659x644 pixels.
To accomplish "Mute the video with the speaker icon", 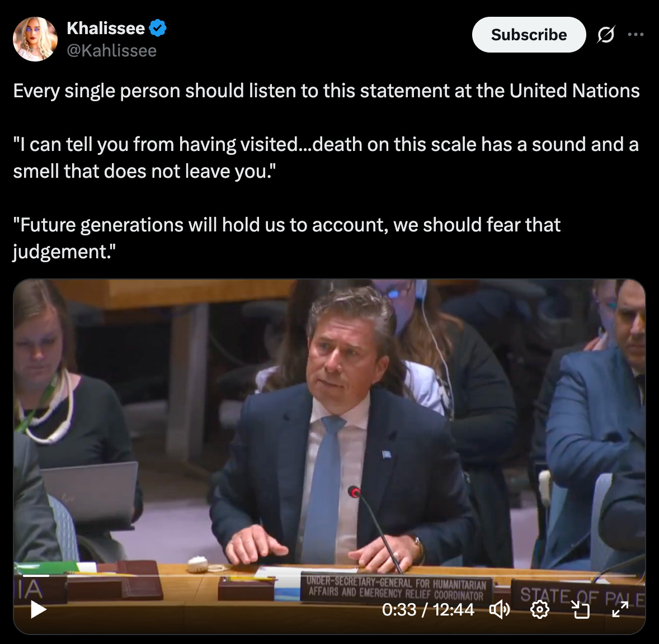I will (500, 609).
